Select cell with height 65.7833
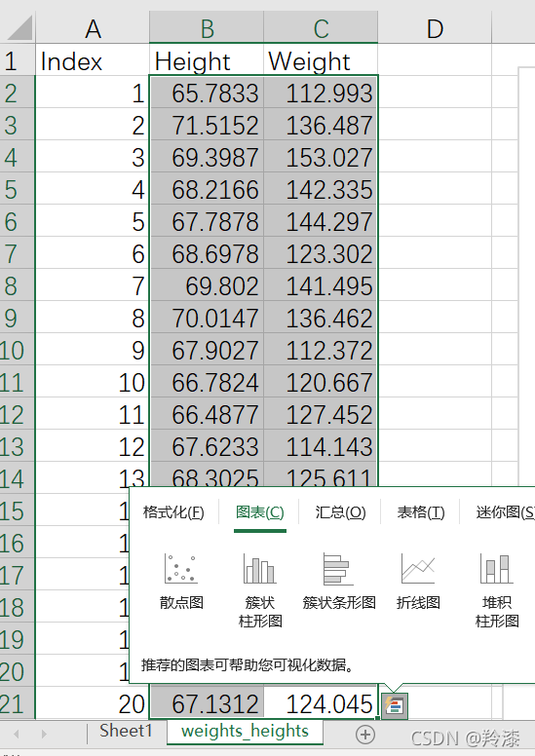This screenshot has height=756, width=535. [x=207, y=93]
